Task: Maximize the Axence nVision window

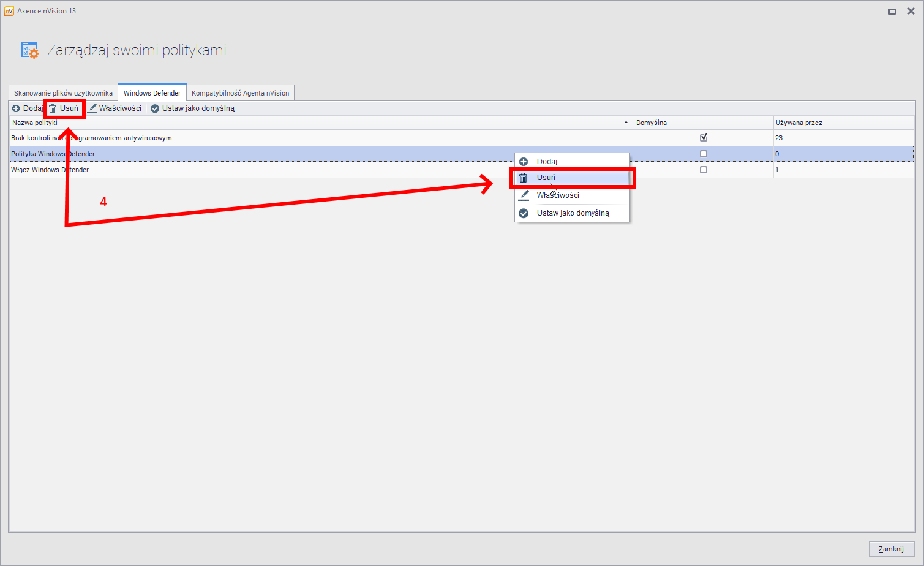Action: (892, 11)
